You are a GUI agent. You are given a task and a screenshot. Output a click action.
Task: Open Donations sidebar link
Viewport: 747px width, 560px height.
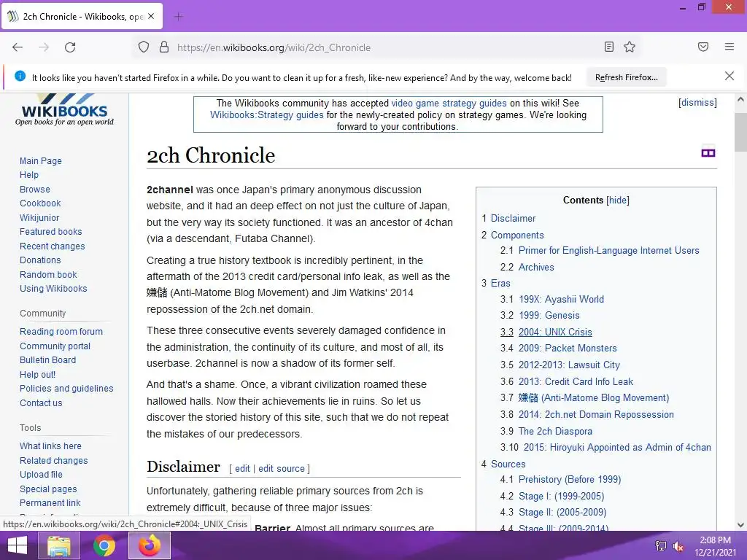[40, 260]
